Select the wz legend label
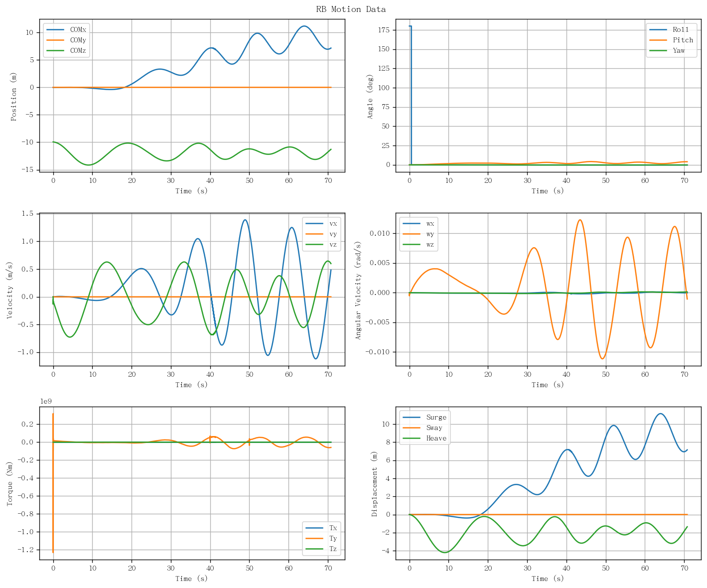 point(430,245)
